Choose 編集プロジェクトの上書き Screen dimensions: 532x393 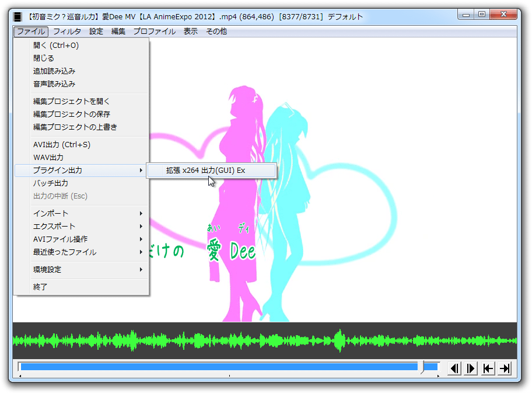click(82, 127)
